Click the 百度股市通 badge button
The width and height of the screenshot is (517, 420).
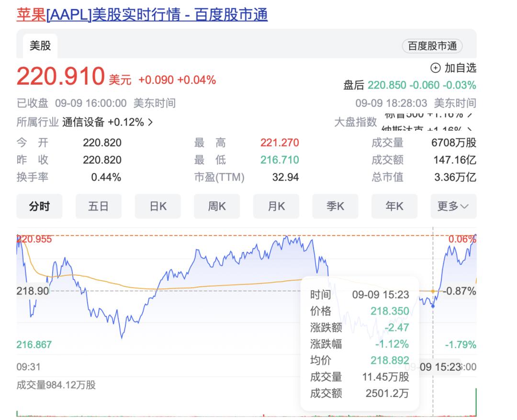(x=432, y=46)
